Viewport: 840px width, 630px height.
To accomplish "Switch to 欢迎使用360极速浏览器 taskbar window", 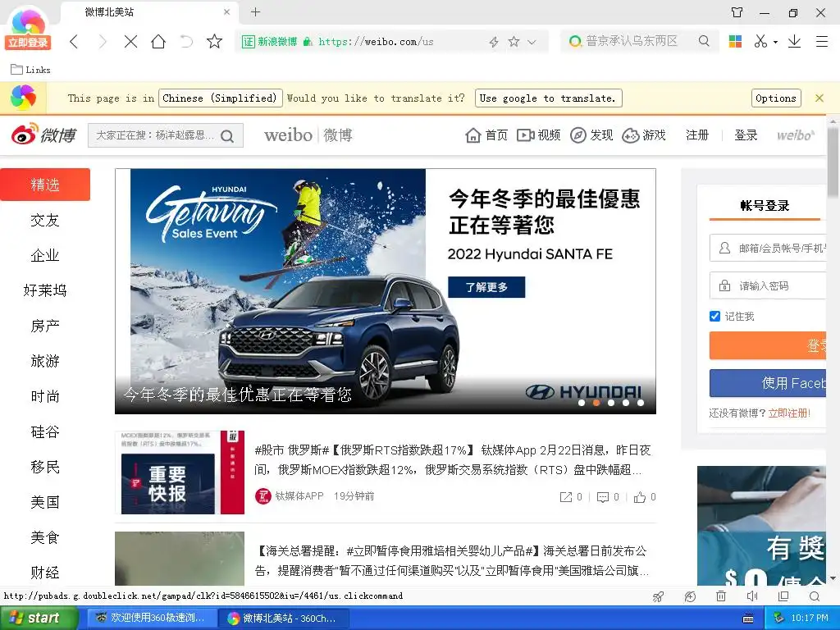I will pos(151,619).
